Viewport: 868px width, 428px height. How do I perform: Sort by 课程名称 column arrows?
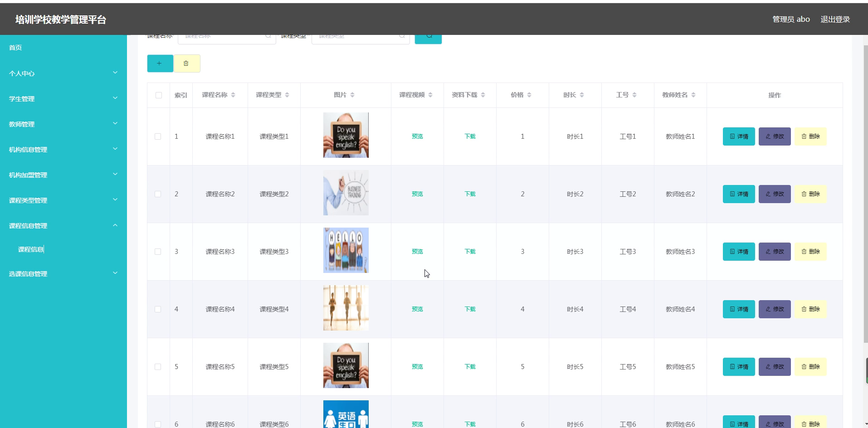coord(233,95)
